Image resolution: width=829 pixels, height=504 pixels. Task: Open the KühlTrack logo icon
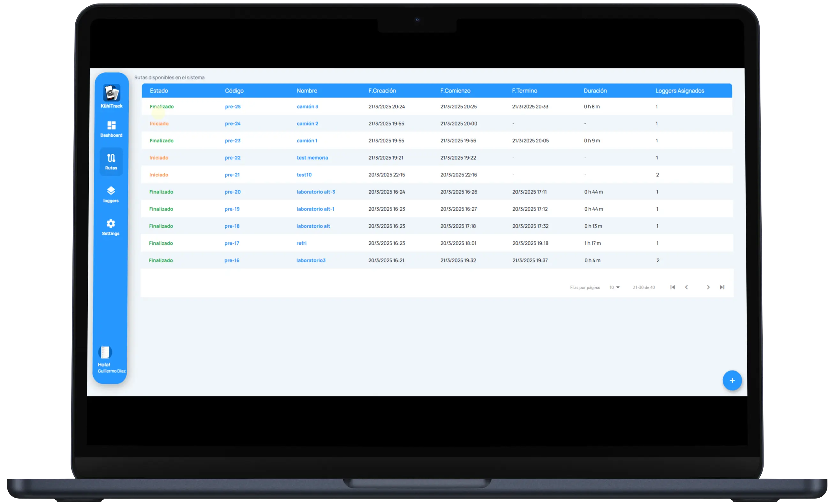click(x=111, y=93)
